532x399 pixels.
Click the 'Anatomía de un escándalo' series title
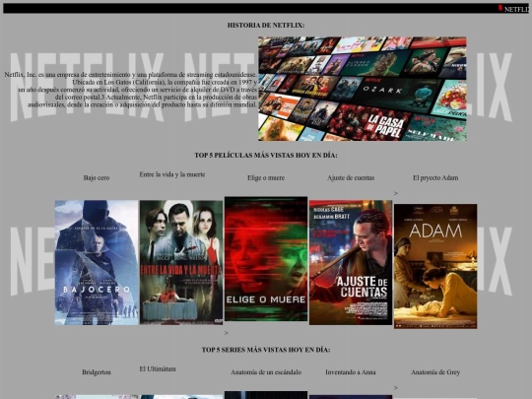(x=266, y=372)
